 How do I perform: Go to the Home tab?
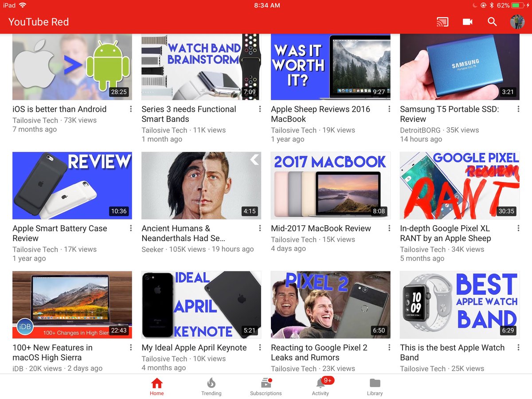coord(156,387)
